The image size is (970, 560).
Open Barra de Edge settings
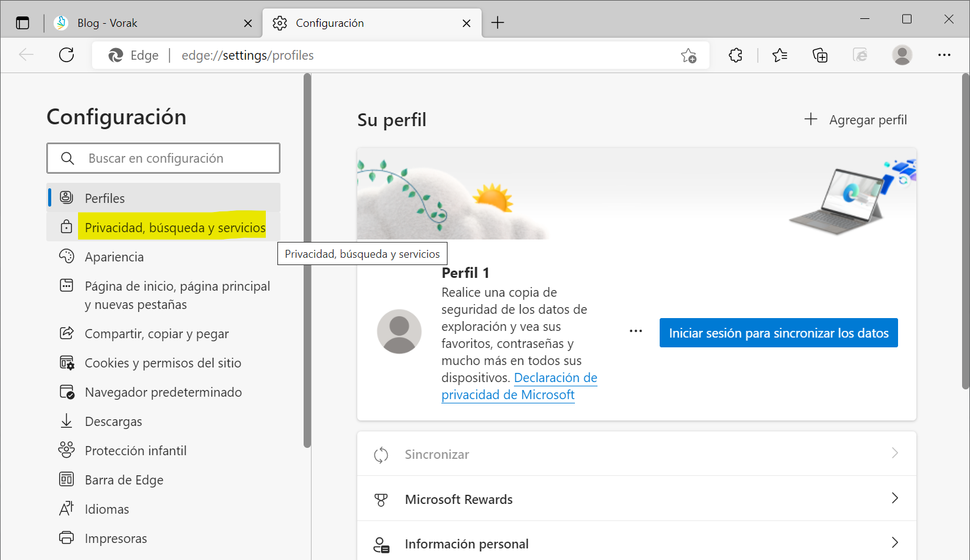pyautogui.click(x=163, y=480)
